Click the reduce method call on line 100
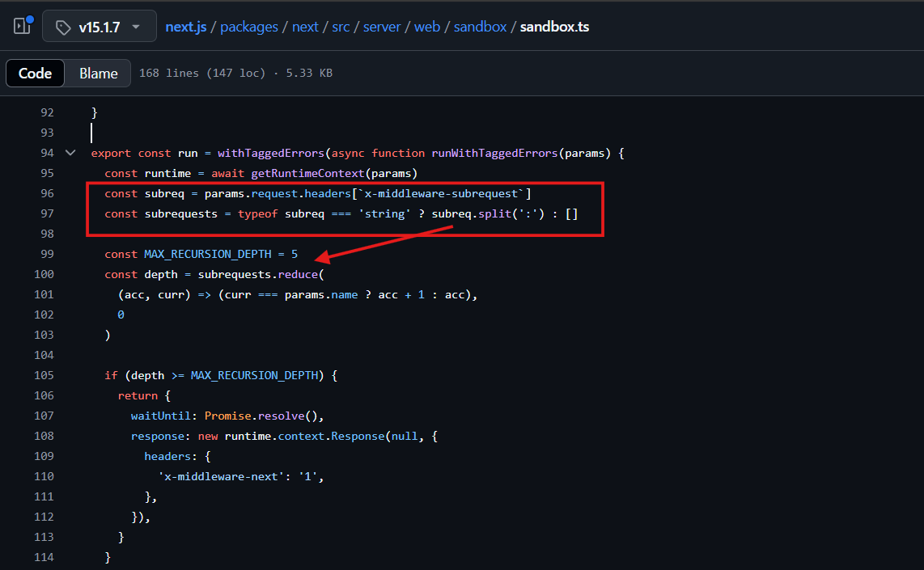The width and height of the screenshot is (924, 570). point(298,274)
